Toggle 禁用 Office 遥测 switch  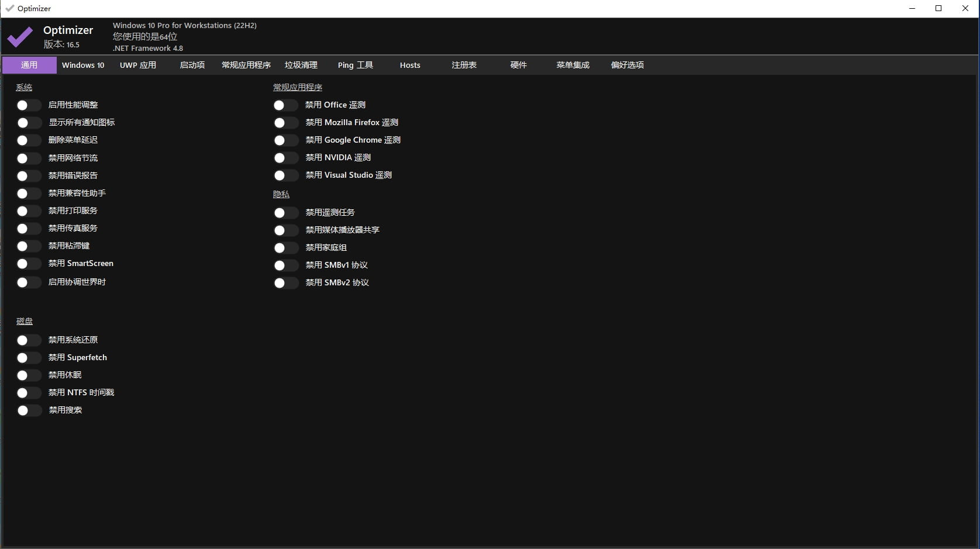click(x=285, y=105)
